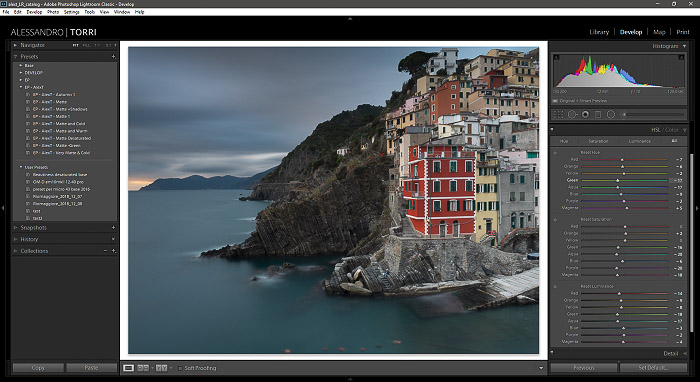Image resolution: width=700 pixels, height=382 pixels.
Task: Collapse the Histogram panel
Action: (x=685, y=46)
